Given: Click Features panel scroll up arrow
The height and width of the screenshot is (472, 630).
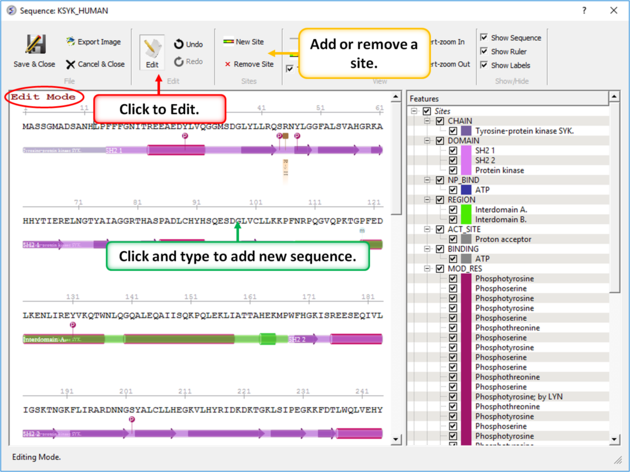Looking at the screenshot, I should [x=614, y=96].
